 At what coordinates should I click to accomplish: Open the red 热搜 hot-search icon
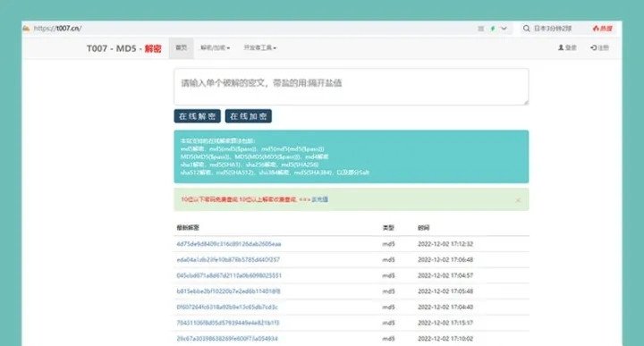tap(602, 29)
